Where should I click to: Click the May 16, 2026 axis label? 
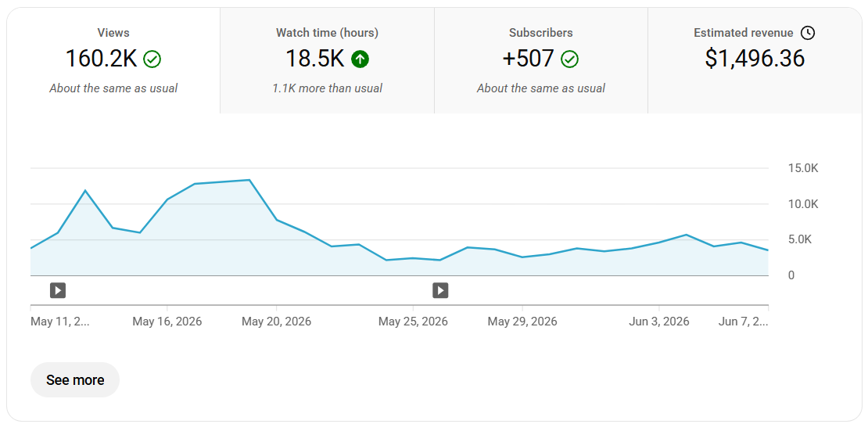[x=167, y=322]
